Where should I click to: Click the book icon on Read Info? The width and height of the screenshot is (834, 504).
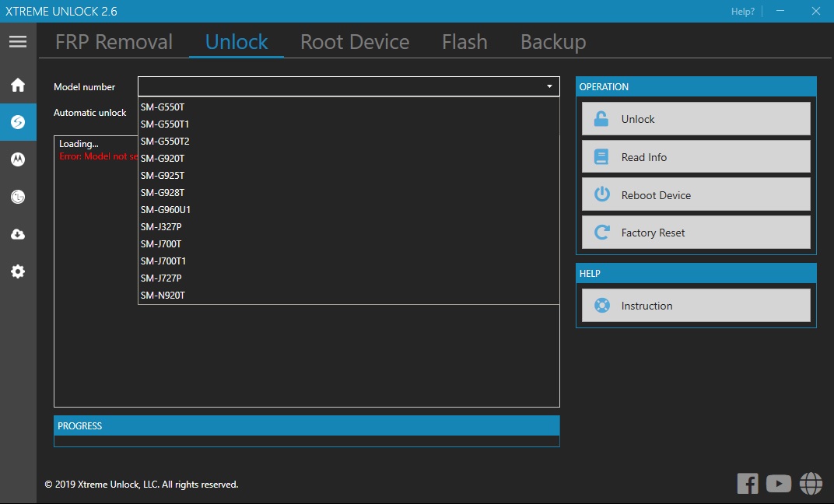(x=601, y=157)
